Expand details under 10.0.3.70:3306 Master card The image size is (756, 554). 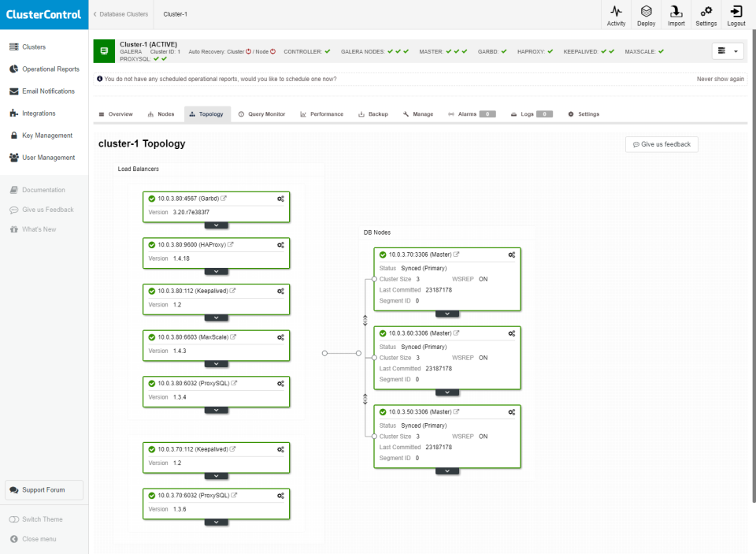(447, 314)
